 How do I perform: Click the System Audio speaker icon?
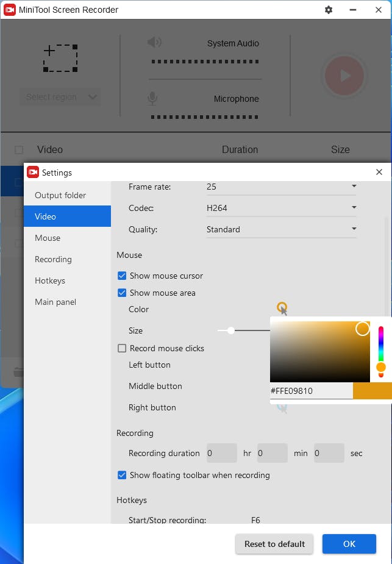(x=155, y=43)
